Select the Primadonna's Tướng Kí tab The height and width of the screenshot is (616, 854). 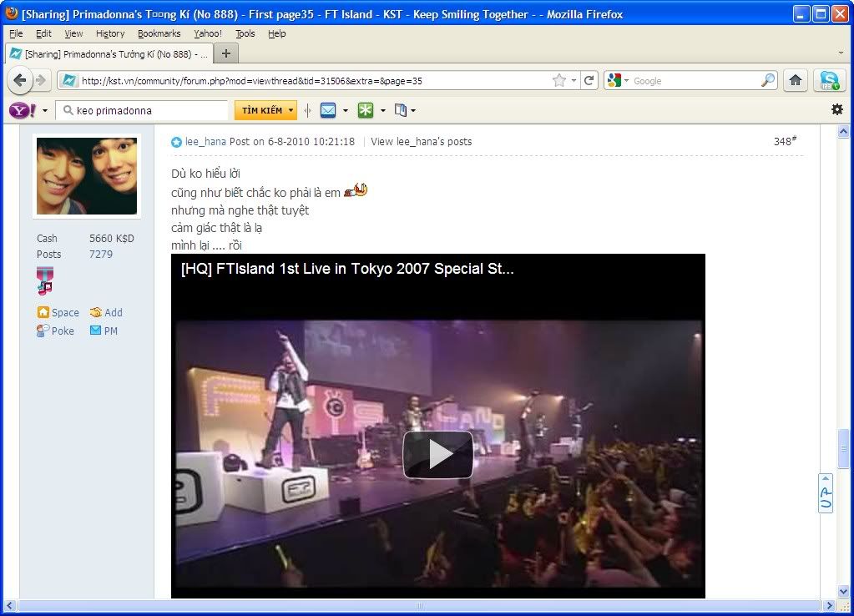click(109, 53)
